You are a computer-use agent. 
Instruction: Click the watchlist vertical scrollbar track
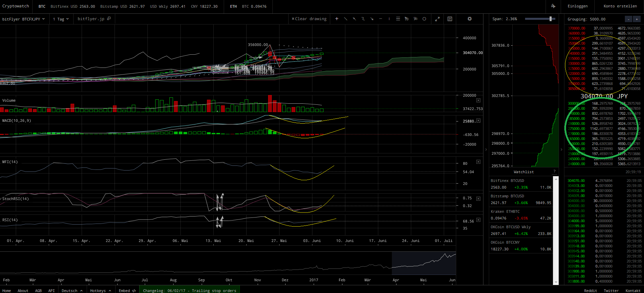[556, 231]
